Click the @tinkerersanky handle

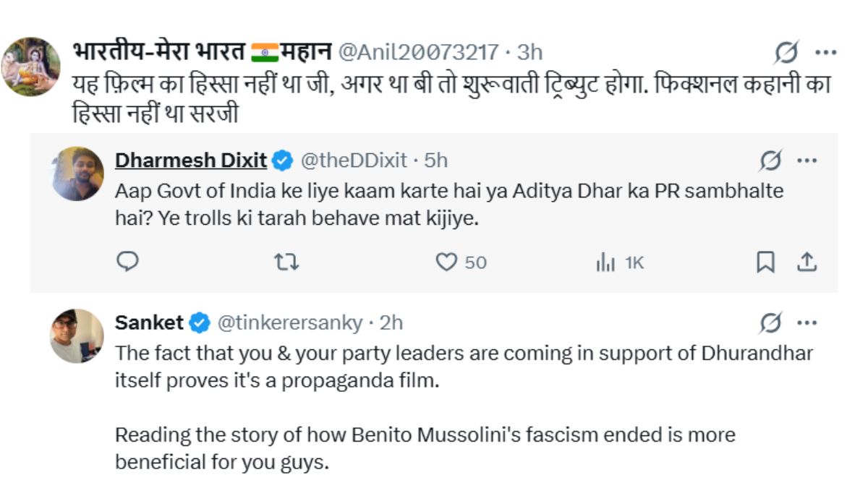[289, 322]
